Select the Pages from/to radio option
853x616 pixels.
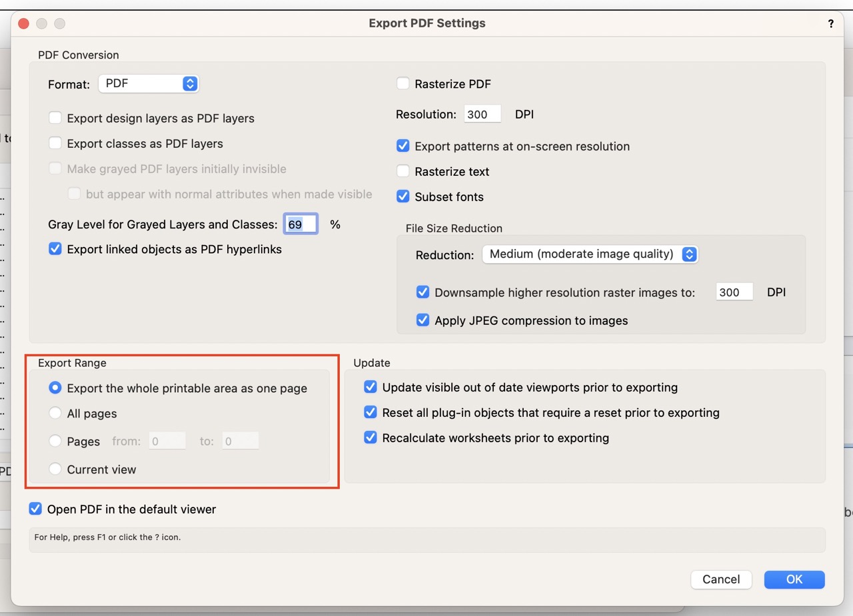coord(55,442)
